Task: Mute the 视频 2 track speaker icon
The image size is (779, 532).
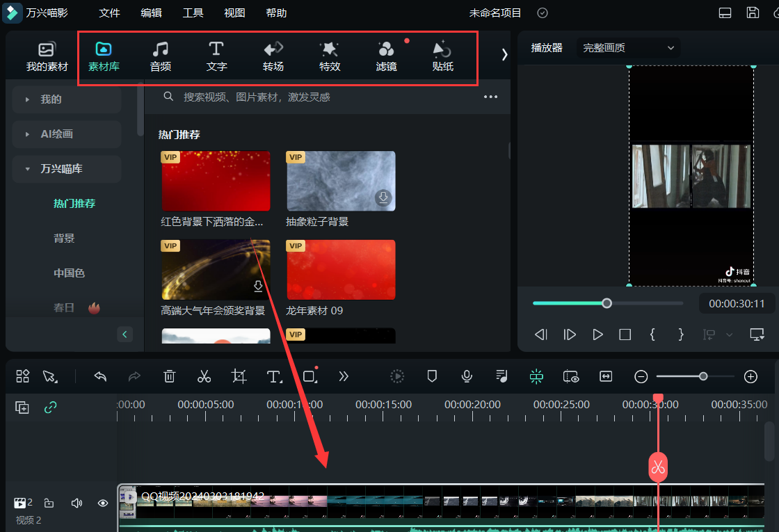Action: 76,503
